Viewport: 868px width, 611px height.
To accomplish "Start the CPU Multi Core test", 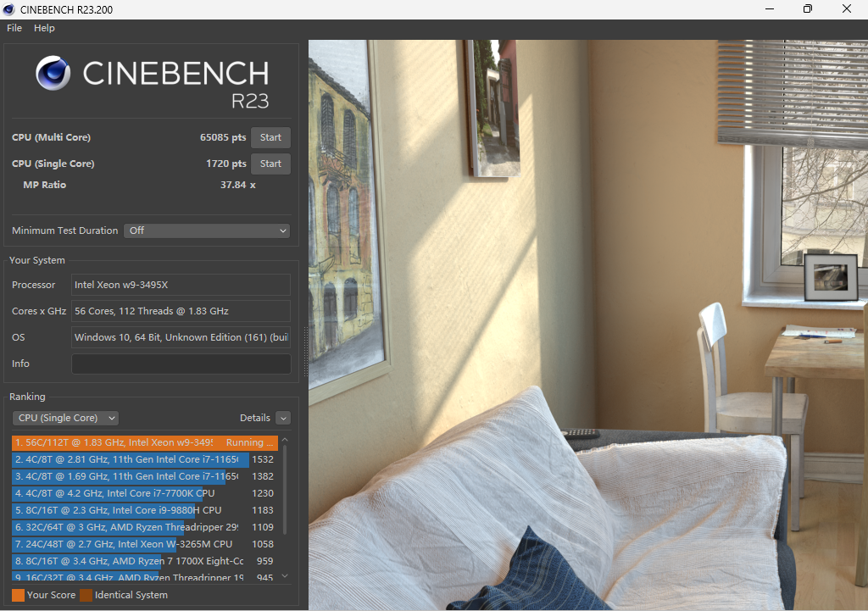I will (x=270, y=137).
